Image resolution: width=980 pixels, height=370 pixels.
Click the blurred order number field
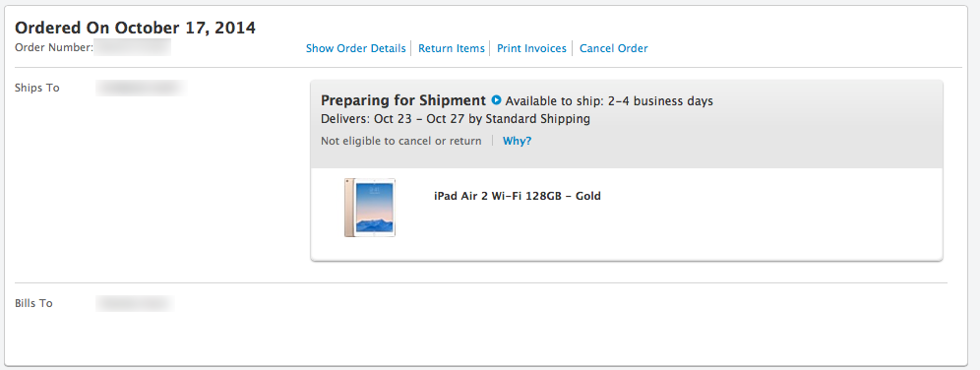pos(133,48)
